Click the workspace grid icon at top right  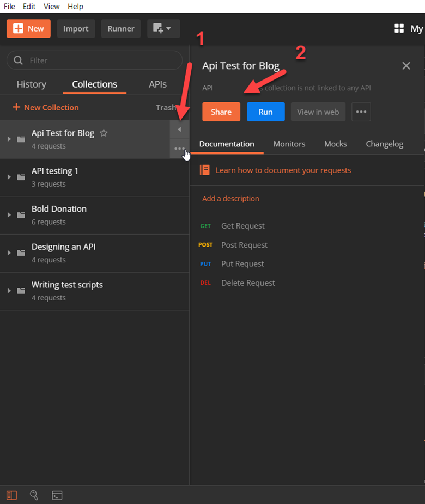[x=399, y=28]
